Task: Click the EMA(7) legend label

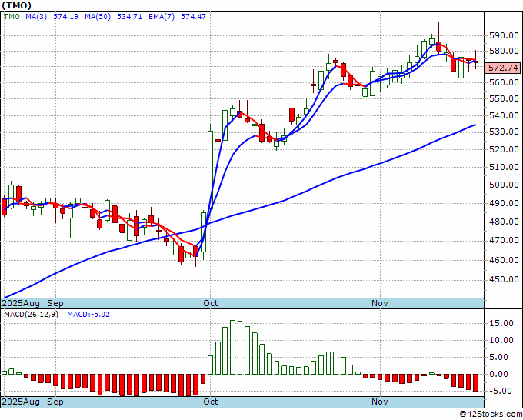Action: 162,16
